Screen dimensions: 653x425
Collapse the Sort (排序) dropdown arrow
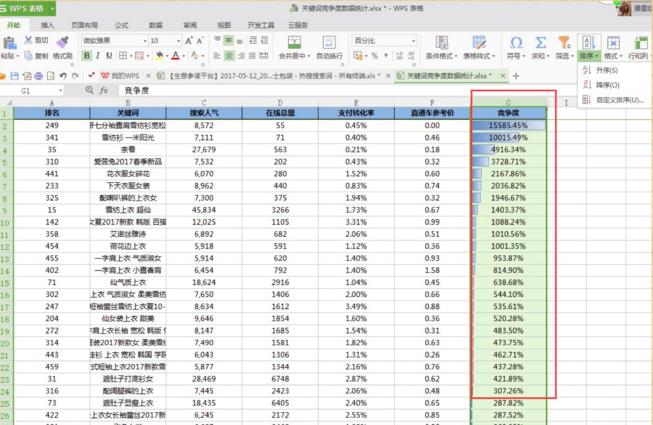[597, 56]
